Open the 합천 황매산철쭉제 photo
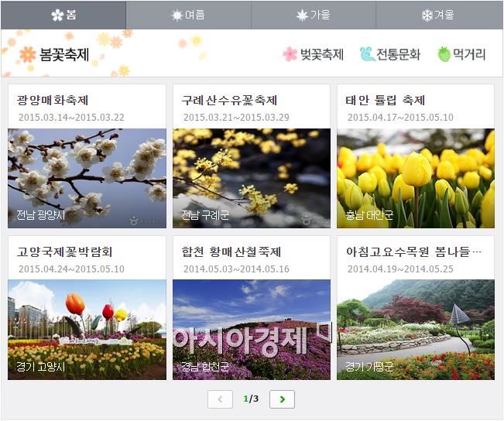504x421 pixels. coord(252,330)
